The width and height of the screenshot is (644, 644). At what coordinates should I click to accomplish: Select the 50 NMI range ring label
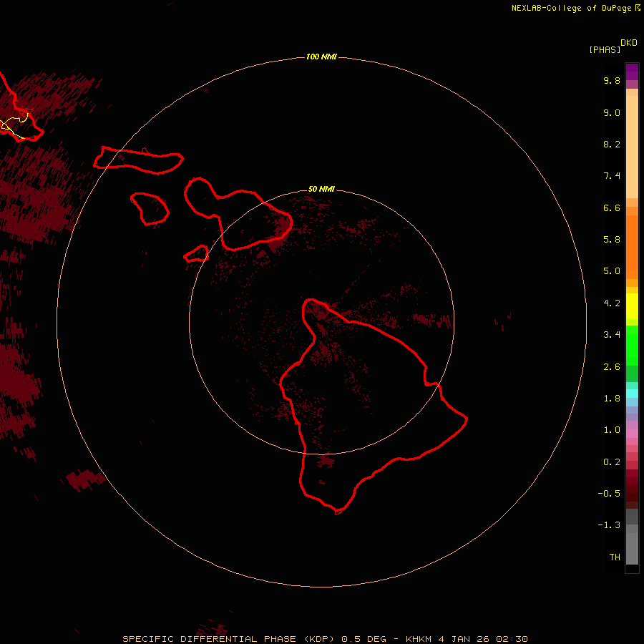point(321,189)
